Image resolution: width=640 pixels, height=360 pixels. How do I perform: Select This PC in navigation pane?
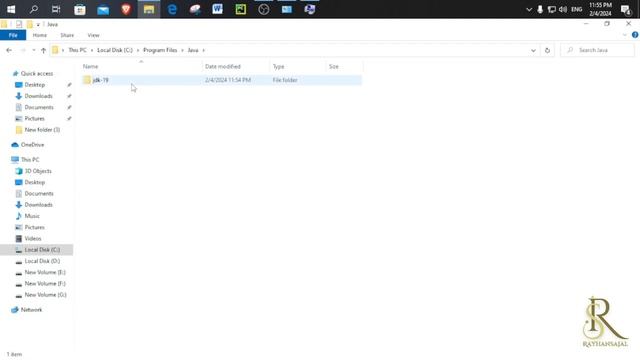coord(30,160)
